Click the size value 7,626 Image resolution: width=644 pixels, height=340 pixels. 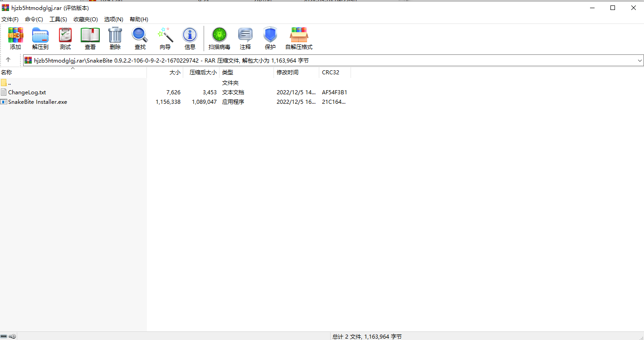[x=173, y=92]
